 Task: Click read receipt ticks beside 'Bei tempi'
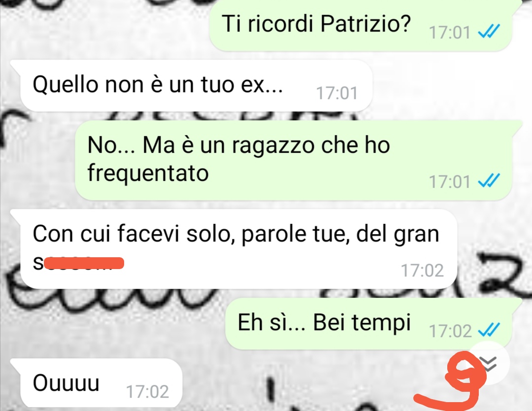489,330
